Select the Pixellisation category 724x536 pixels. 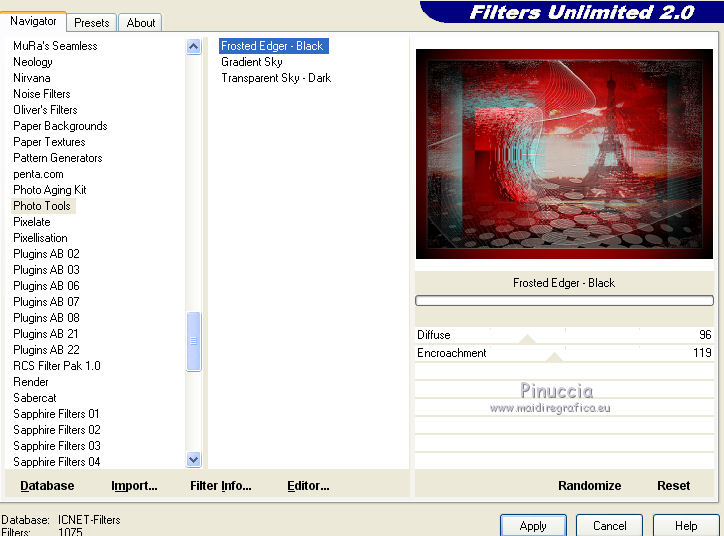pos(41,238)
